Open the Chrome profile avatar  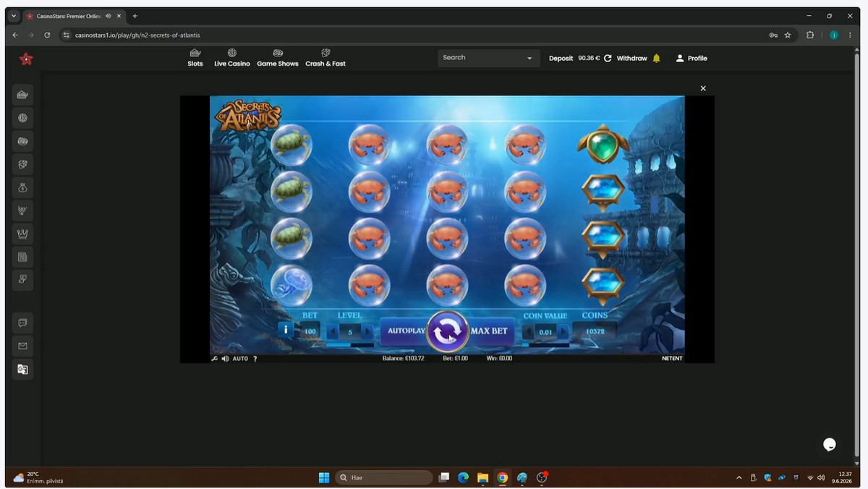click(833, 35)
